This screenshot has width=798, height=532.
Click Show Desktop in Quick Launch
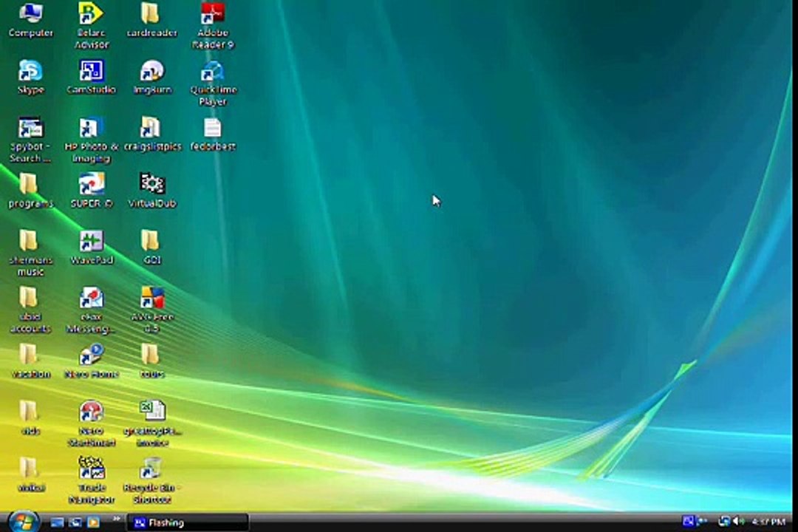(x=57, y=522)
